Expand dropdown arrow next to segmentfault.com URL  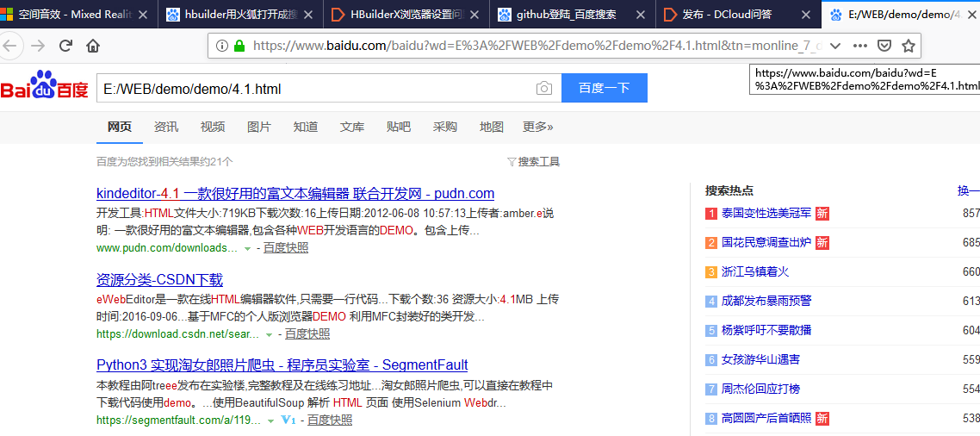point(270,420)
